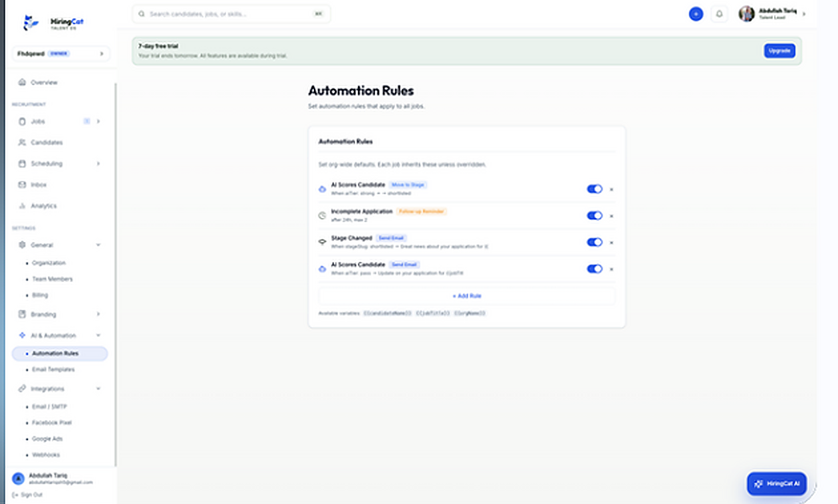This screenshot has height=504, width=838.
Task: Delete the AI Scores Candidate Move to Stage rule
Action: click(x=611, y=189)
